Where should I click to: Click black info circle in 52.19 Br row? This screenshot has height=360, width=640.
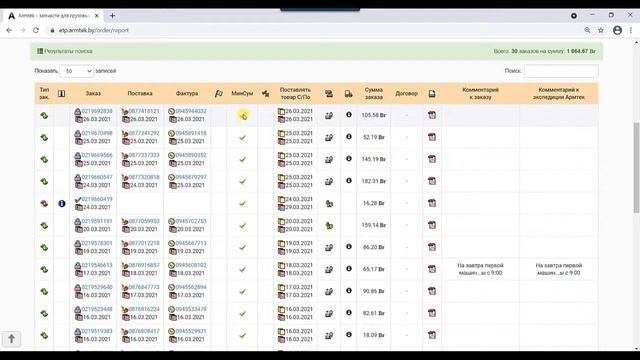point(349,137)
